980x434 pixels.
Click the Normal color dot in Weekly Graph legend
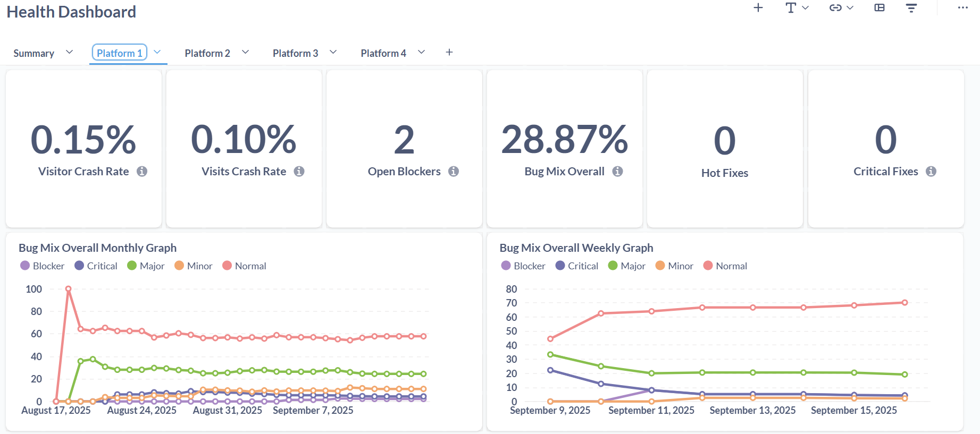click(708, 266)
